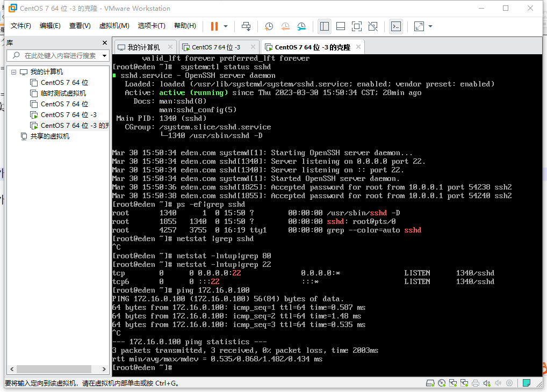Click the library search input field

[x=59, y=55]
